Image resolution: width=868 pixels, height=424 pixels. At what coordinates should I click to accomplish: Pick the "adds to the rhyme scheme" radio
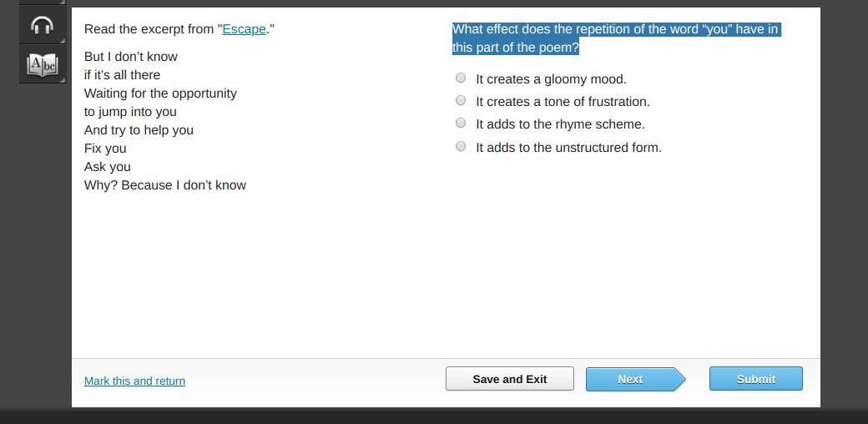click(461, 124)
